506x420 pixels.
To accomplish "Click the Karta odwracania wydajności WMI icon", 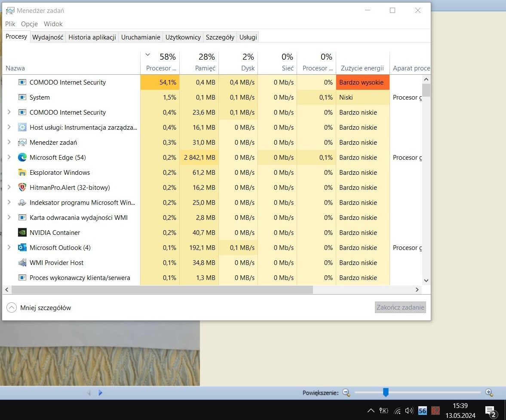I will 22,218.
